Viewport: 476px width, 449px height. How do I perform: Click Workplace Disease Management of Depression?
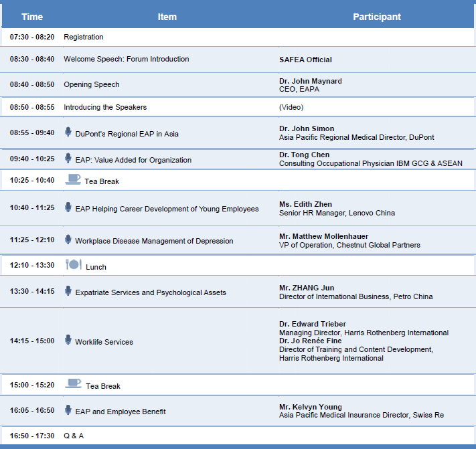pos(154,241)
